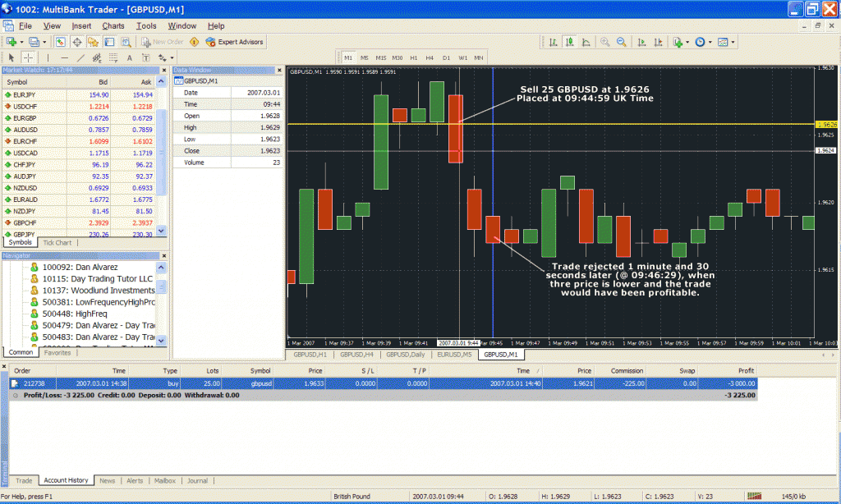This screenshot has width=841, height=504.
Task: Switch chart to Line Chart icon
Action: click(586, 42)
